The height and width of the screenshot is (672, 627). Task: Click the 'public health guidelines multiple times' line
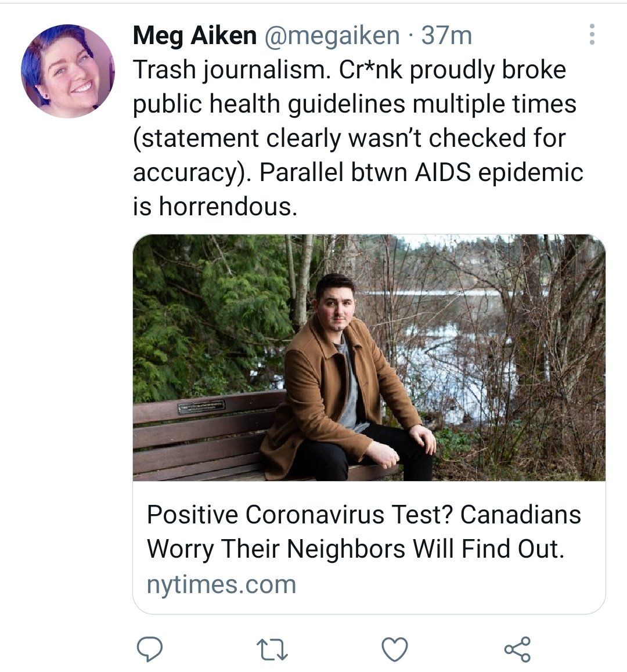coord(355,104)
